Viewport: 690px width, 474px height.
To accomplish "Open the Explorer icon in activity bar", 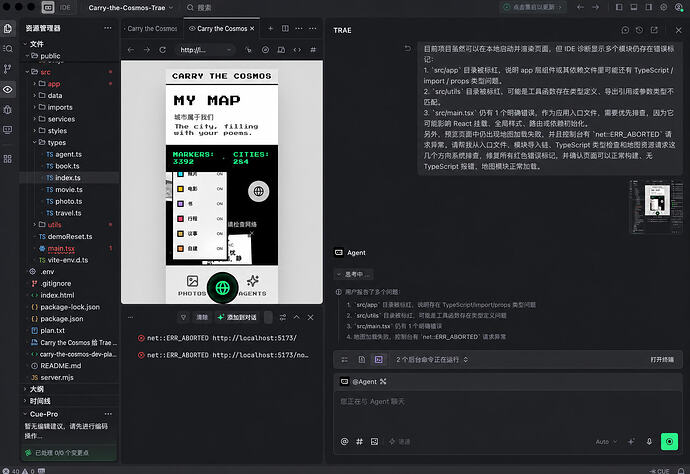I will [8, 29].
